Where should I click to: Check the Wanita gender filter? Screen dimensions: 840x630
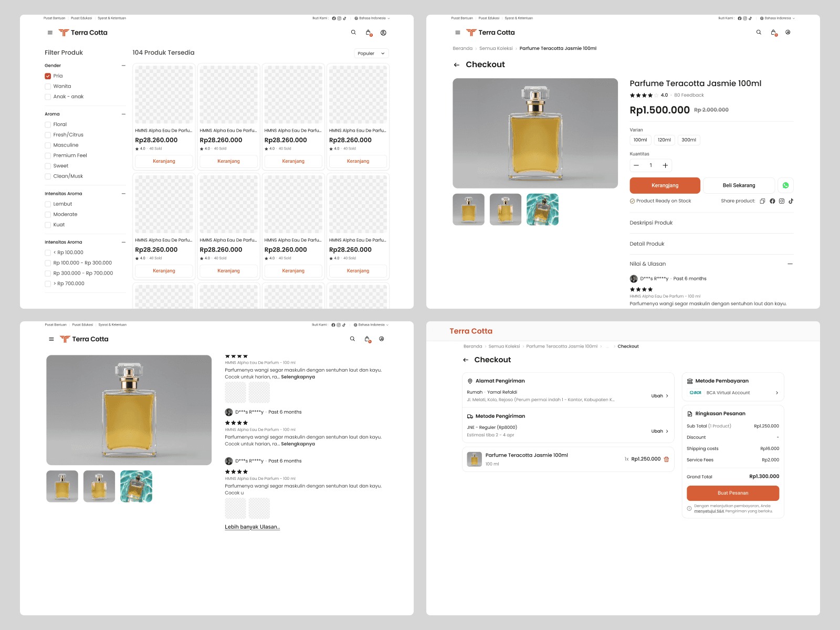[x=48, y=87]
